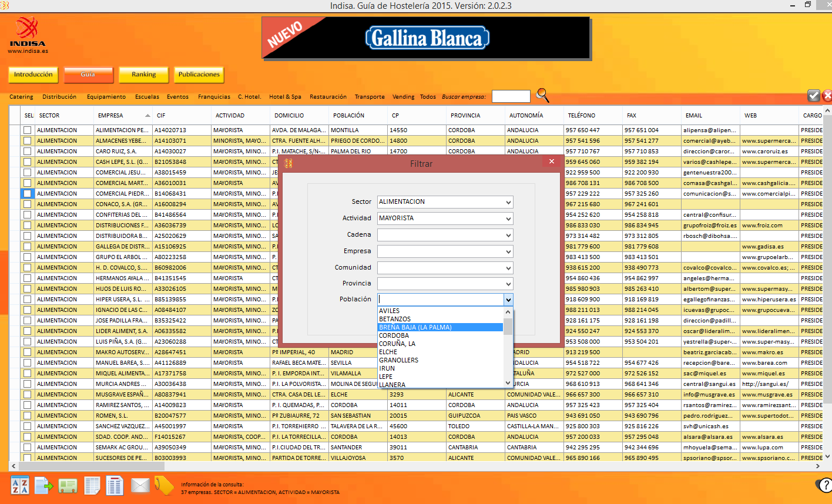Image resolution: width=832 pixels, height=504 pixels.
Task: Select the Hotel & Spa category
Action: pos(285,96)
